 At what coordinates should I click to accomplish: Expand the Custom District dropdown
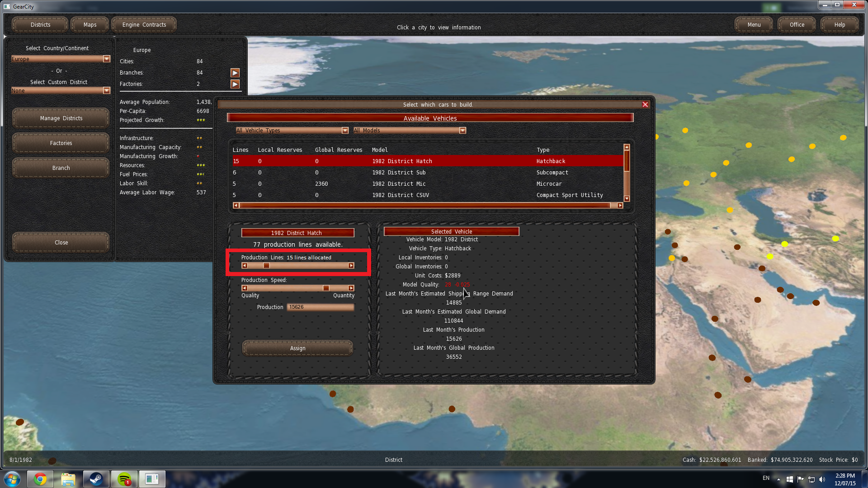(107, 90)
